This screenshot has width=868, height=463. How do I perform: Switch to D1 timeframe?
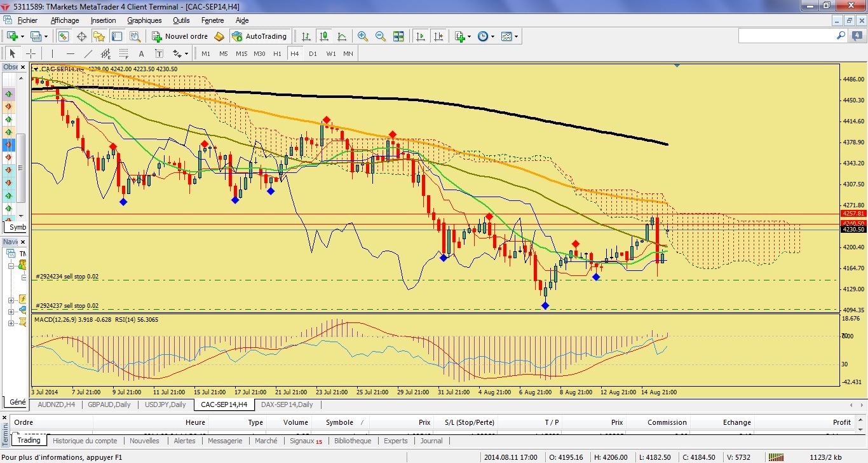[x=313, y=53]
